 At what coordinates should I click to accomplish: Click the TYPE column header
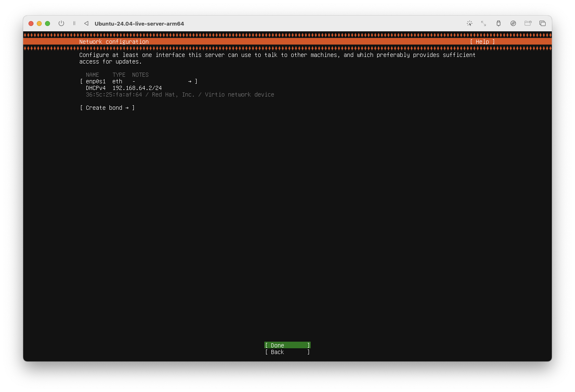tap(119, 75)
